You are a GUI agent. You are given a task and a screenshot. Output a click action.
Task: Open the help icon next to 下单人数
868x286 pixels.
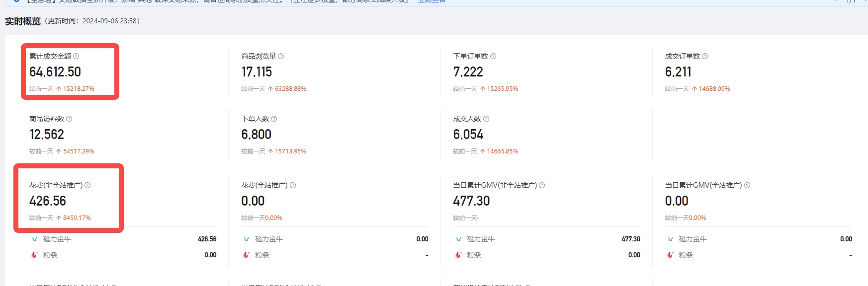(274, 119)
